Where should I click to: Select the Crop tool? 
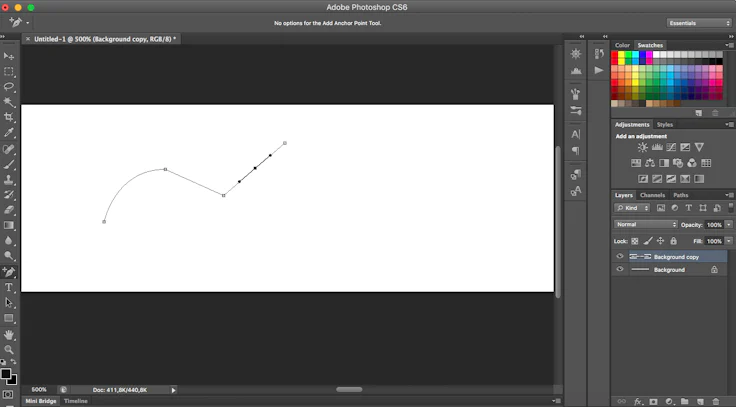point(8,117)
